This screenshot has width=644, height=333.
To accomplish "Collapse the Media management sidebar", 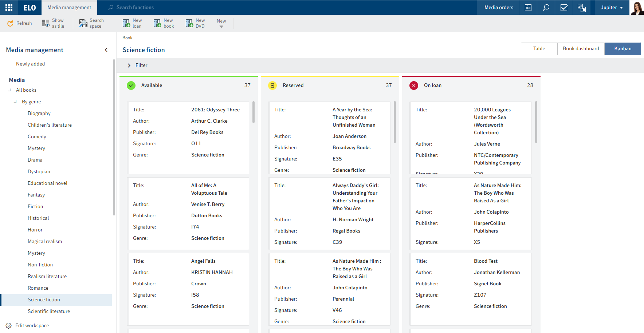I will [x=106, y=50].
